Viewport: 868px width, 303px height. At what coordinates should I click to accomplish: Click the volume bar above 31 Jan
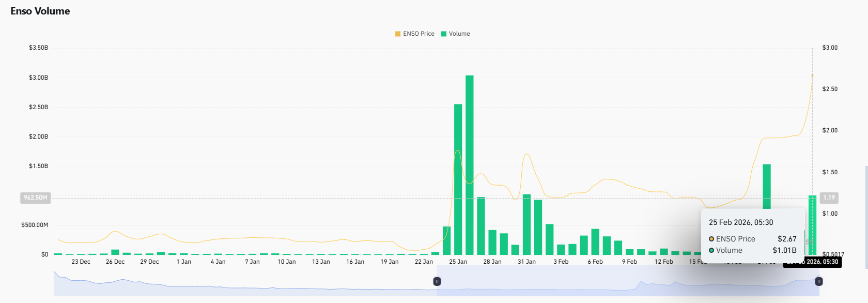pos(526,225)
